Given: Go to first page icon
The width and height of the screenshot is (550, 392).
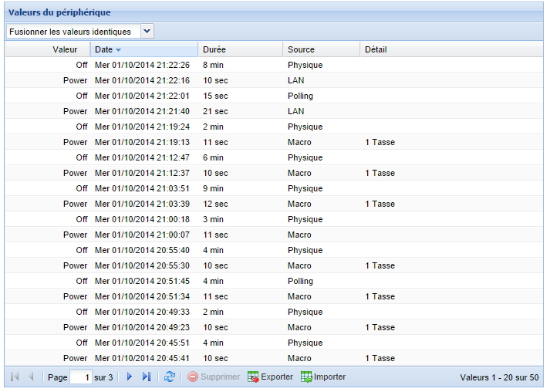Looking at the screenshot, I should click(x=15, y=377).
